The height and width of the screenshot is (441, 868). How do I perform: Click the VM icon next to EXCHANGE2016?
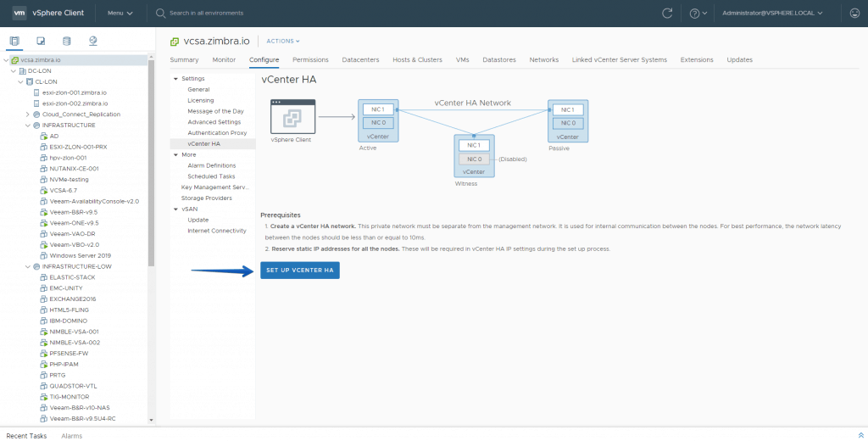(x=44, y=299)
